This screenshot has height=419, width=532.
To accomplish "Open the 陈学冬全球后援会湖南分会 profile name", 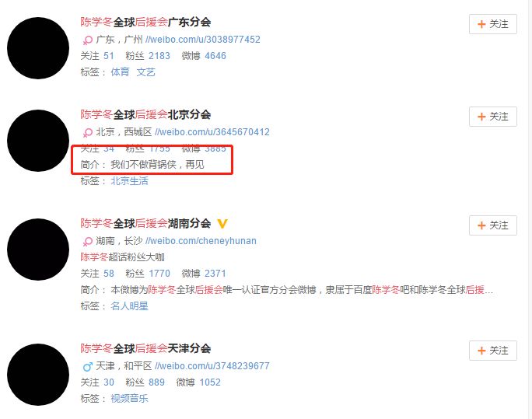I will click(x=145, y=223).
